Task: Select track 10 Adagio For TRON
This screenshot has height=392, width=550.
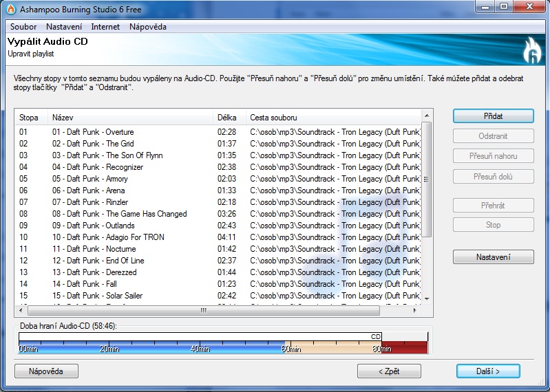Action: (x=108, y=237)
